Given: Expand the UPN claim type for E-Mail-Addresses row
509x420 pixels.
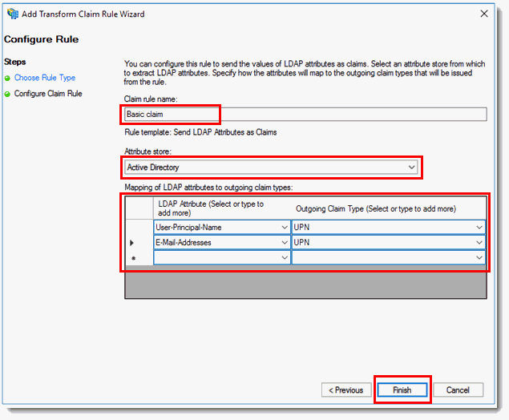Looking at the screenshot, I should (x=479, y=242).
